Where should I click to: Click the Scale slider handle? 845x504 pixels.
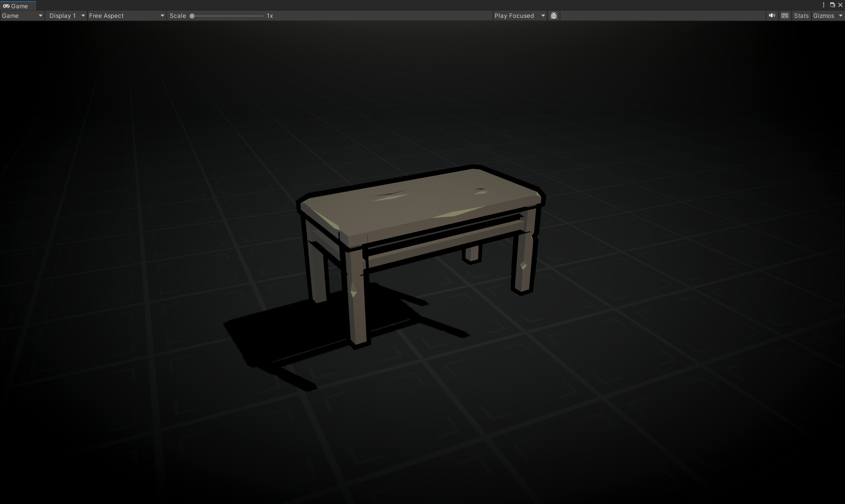point(192,16)
